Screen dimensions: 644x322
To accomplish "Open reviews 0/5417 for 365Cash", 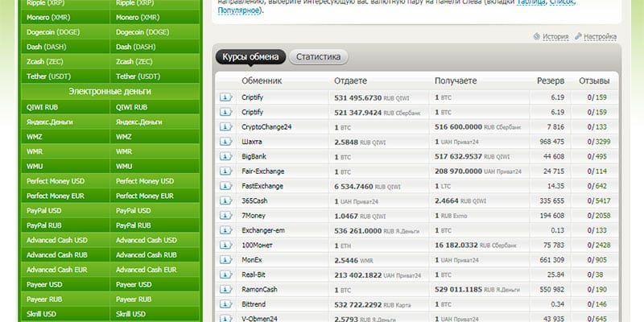I will pyautogui.click(x=599, y=200).
